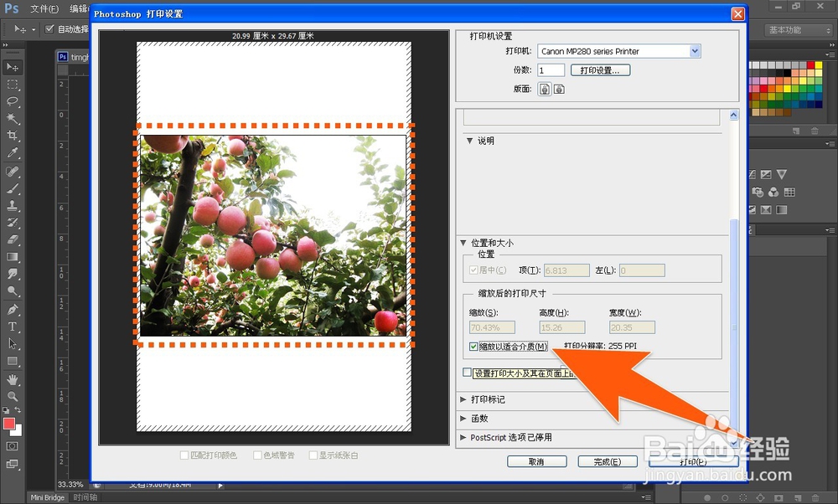Tick the unchecked box below scaled print size
This screenshot has width=838, height=504.
coord(467,372)
